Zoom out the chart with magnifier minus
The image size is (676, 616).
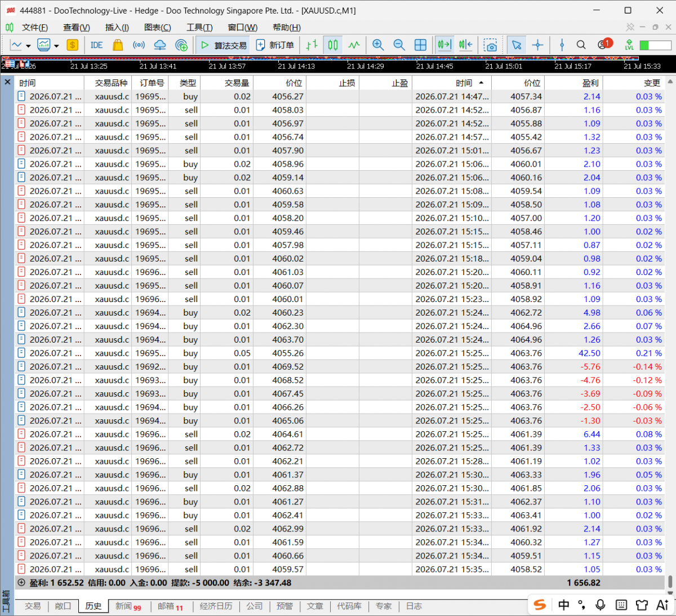tap(399, 45)
